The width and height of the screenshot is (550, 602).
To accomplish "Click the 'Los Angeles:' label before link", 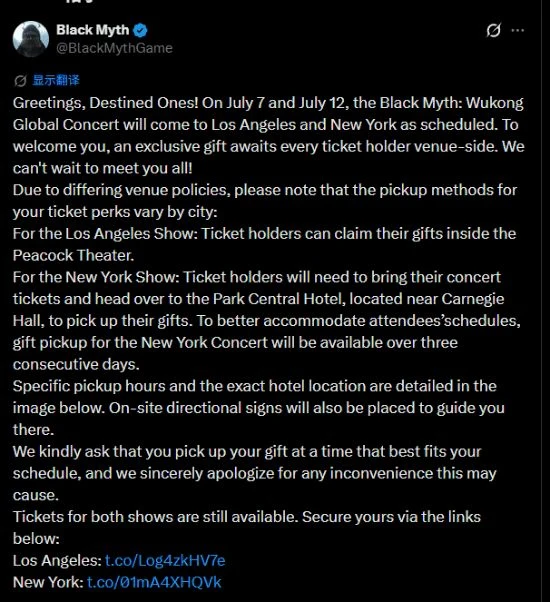I will (x=57, y=561).
